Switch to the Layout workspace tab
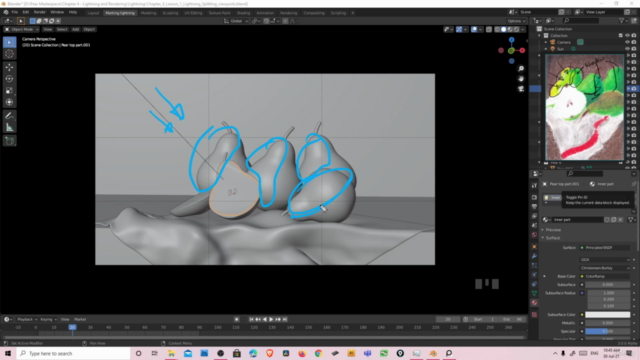Screen dimensions: 640x360 (93, 13)
